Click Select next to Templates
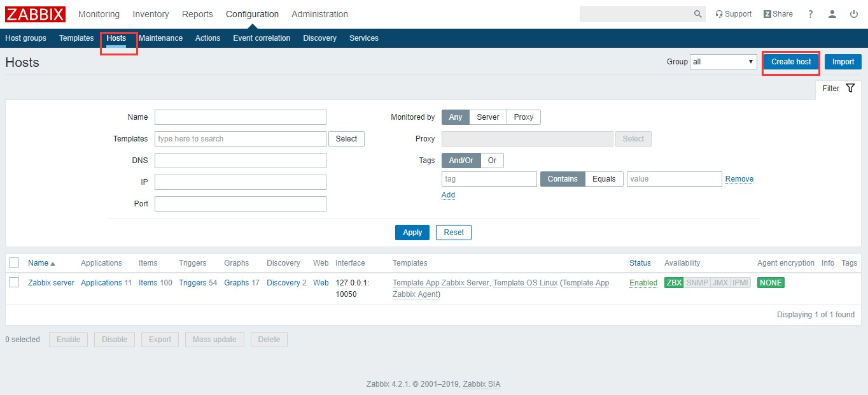The width and height of the screenshot is (868, 395). pyautogui.click(x=346, y=139)
